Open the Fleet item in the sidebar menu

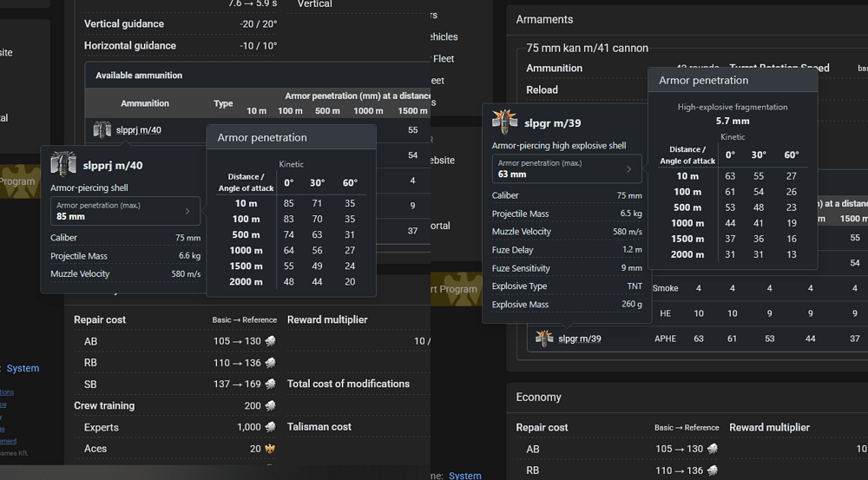pos(443,59)
